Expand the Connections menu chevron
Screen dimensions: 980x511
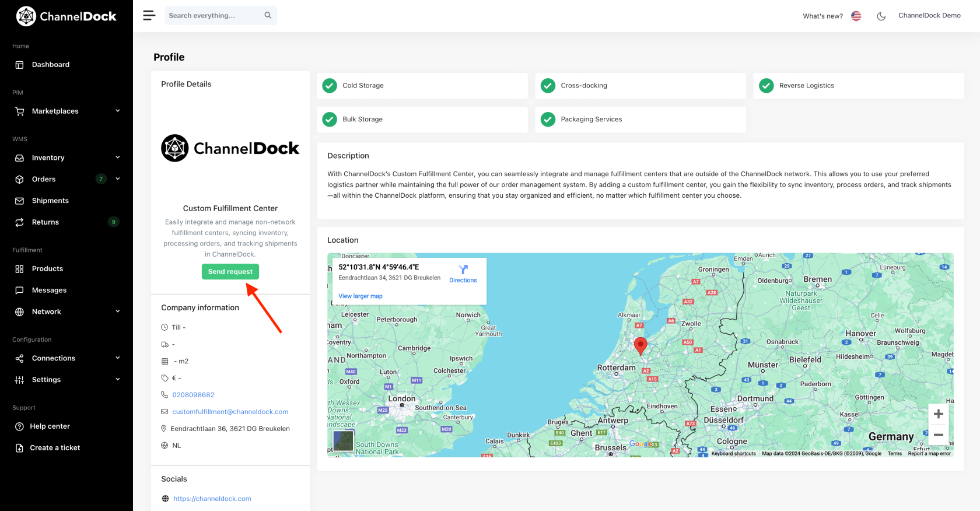(118, 358)
